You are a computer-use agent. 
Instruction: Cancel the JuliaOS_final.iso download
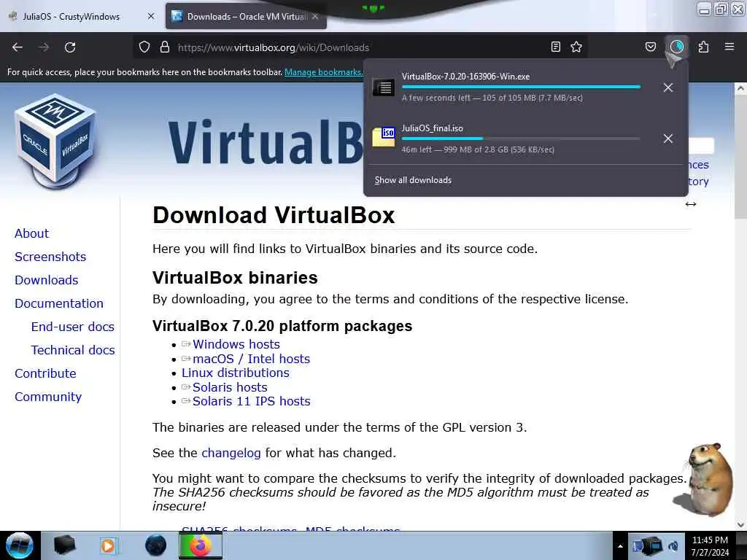668,139
